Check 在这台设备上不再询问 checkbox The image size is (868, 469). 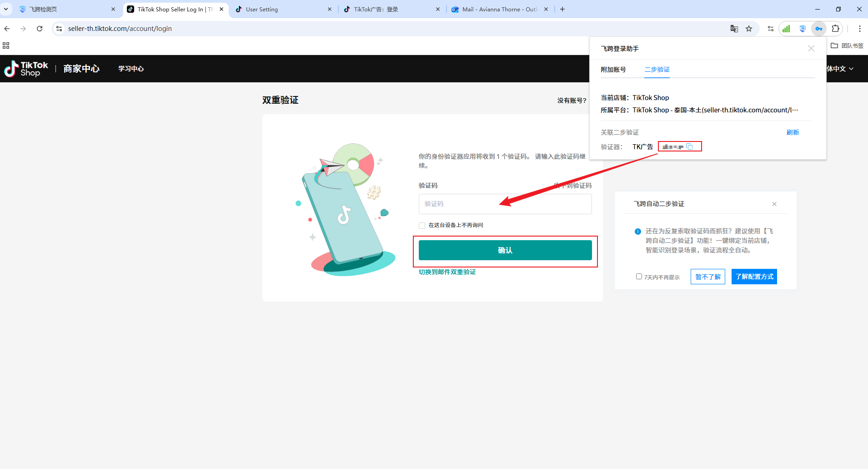(422, 226)
